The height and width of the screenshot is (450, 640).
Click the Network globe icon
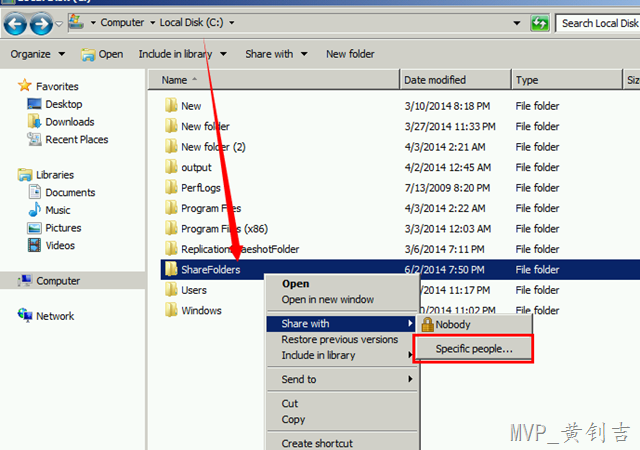pos(25,315)
